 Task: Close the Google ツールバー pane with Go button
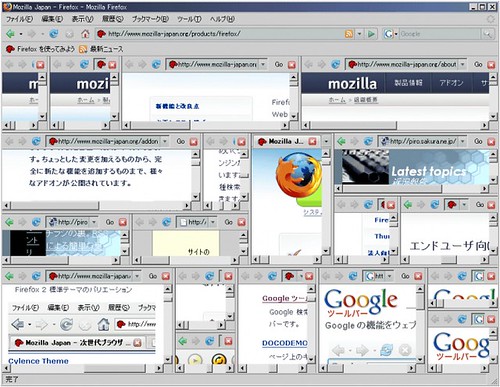click(418, 276)
